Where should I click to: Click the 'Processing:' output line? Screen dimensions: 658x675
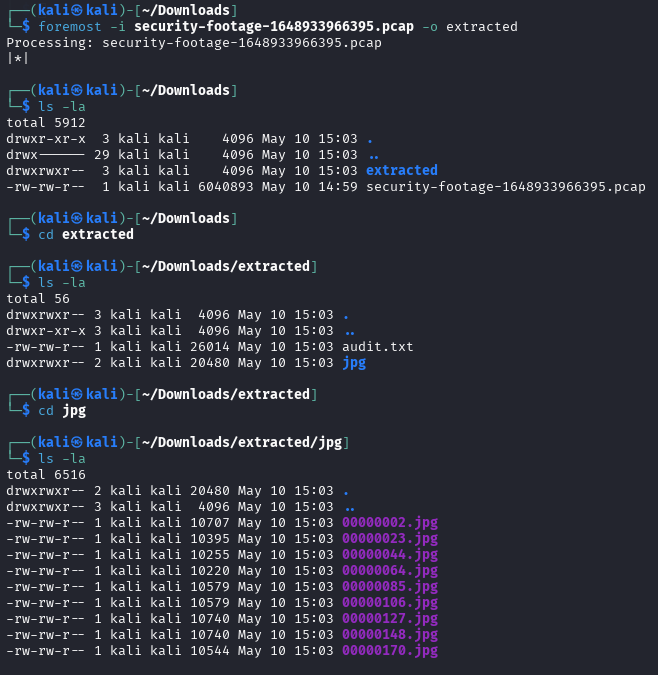pos(194,43)
